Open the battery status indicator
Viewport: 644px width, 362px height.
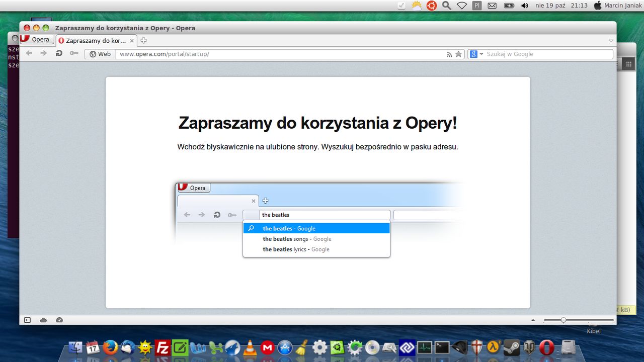[509, 6]
